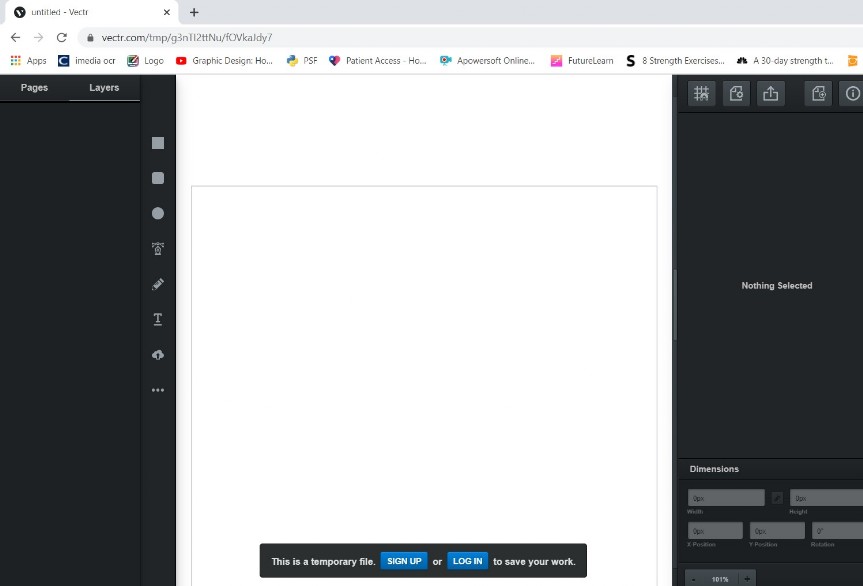
Task: Click the Upload image cloud icon
Action: (x=157, y=355)
